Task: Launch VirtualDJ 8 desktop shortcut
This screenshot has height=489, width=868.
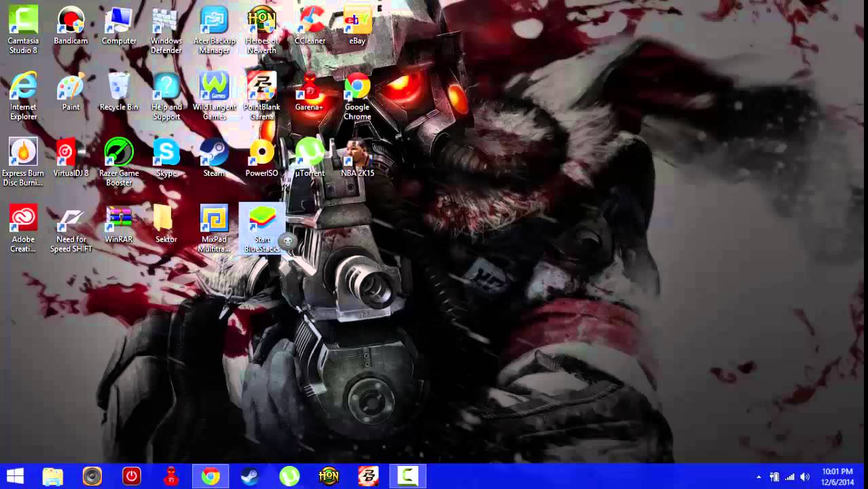Action: click(71, 158)
